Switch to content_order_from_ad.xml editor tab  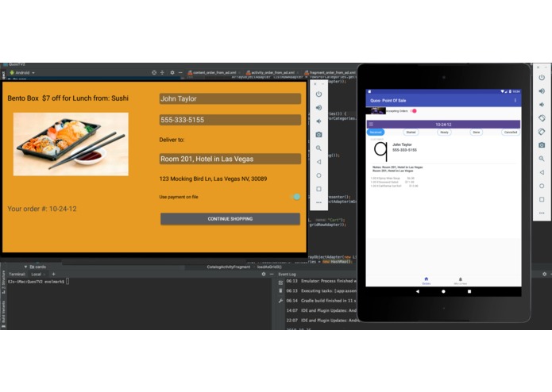(214, 72)
